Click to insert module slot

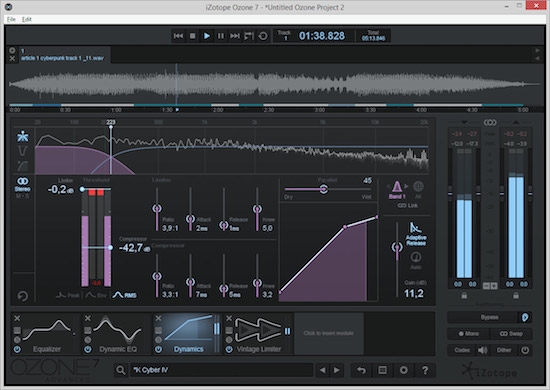[329, 333]
